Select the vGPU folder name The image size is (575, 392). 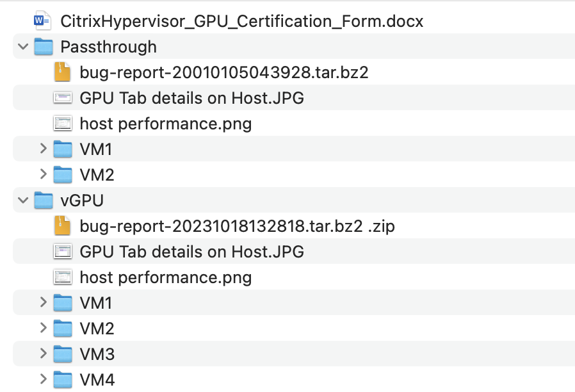pyautogui.click(x=82, y=200)
